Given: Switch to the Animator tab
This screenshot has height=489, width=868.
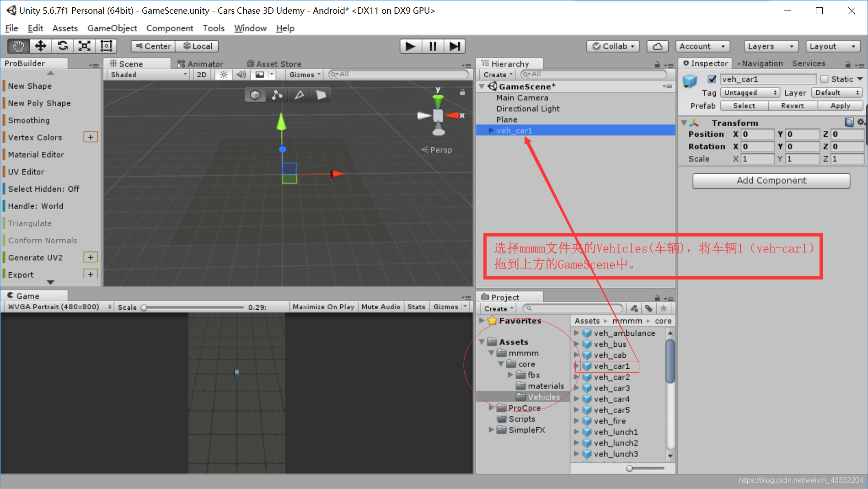Looking at the screenshot, I should [200, 64].
